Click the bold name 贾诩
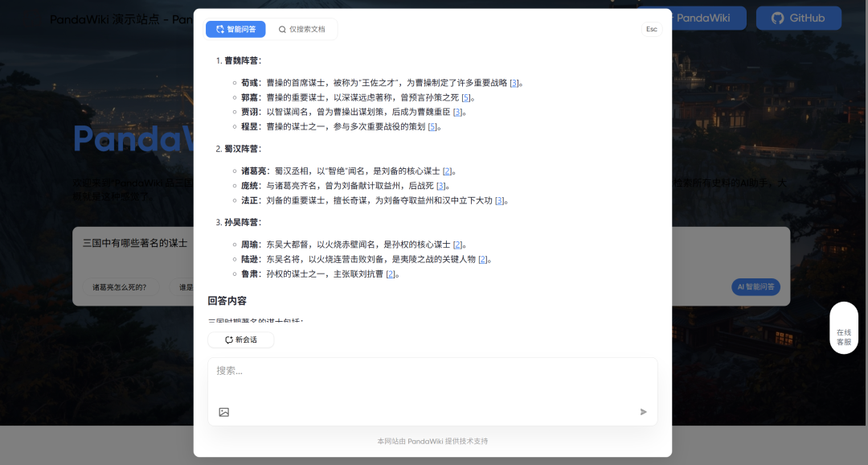868x465 pixels. pyautogui.click(x=250, y=113)
